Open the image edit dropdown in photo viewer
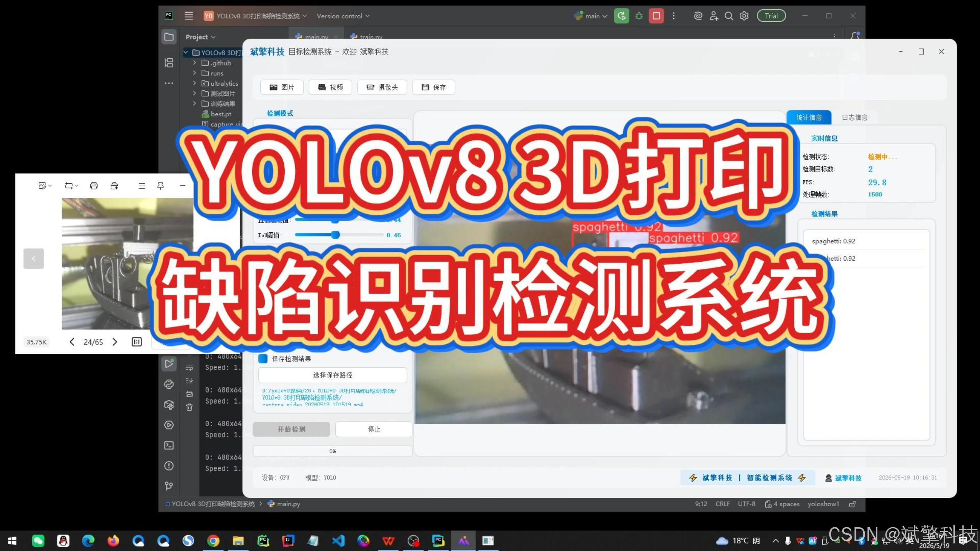The width and height of the screenshot is (980, 551). pyautogui.click(x=45, y=186)
